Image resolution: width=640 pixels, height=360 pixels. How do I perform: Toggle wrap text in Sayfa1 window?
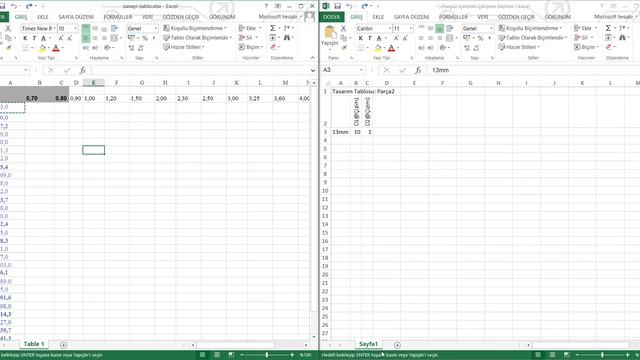(450, 28)
